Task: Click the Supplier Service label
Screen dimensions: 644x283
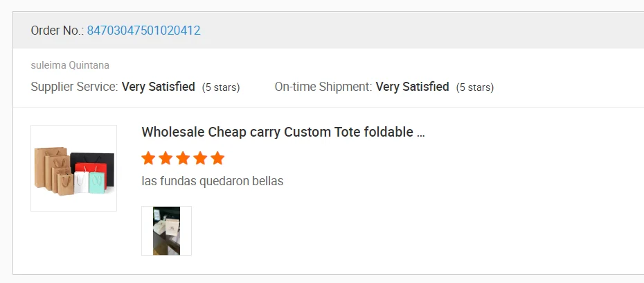Action: click(74, 87)
